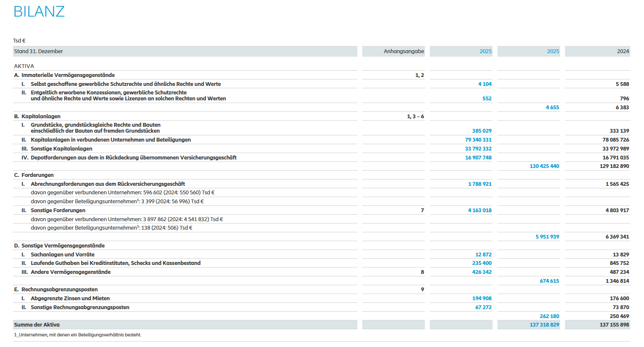Select the Anhangsangabe column header
The height and width of the screenshot is (347, 644).
pyautogui.click(x=404, y=51)
